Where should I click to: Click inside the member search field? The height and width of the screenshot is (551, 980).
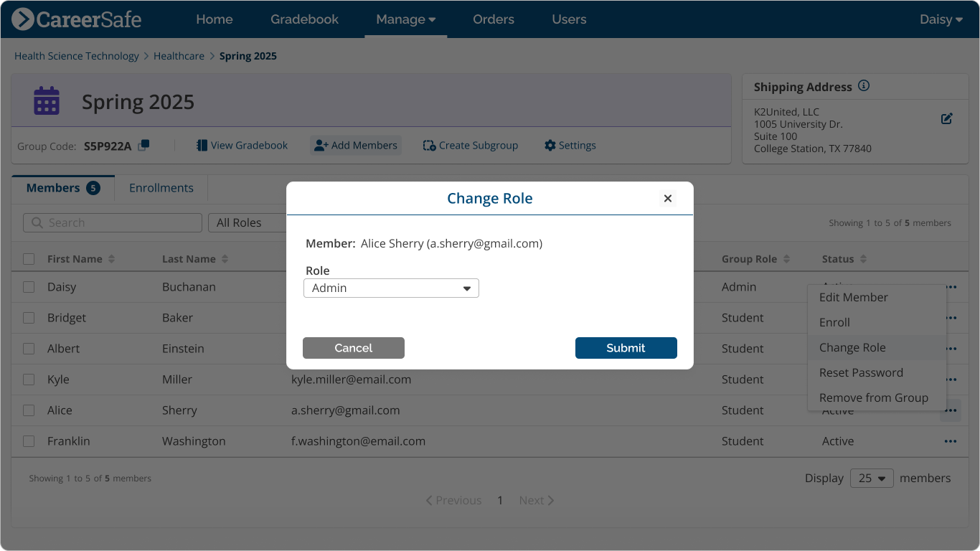(x=112, y=222)
